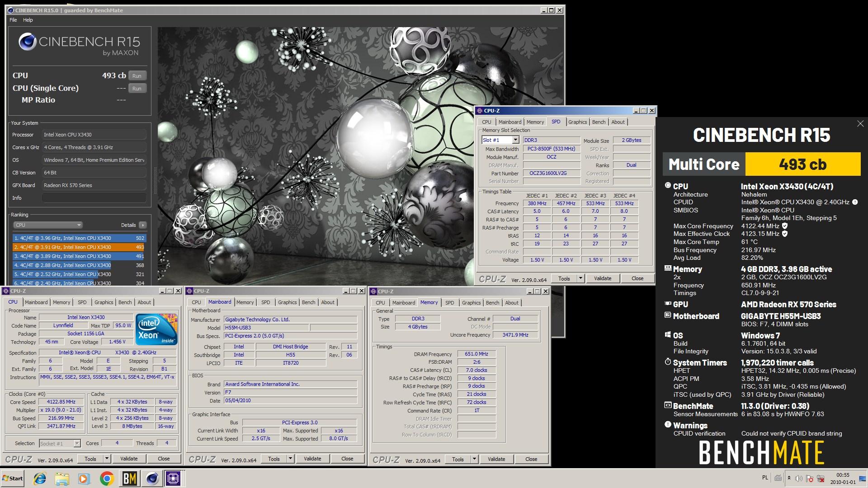Image resolution: width=868 pixels, height=488 pixels.
Task: Open the Help menu in Cinebench
Action: 28,20
